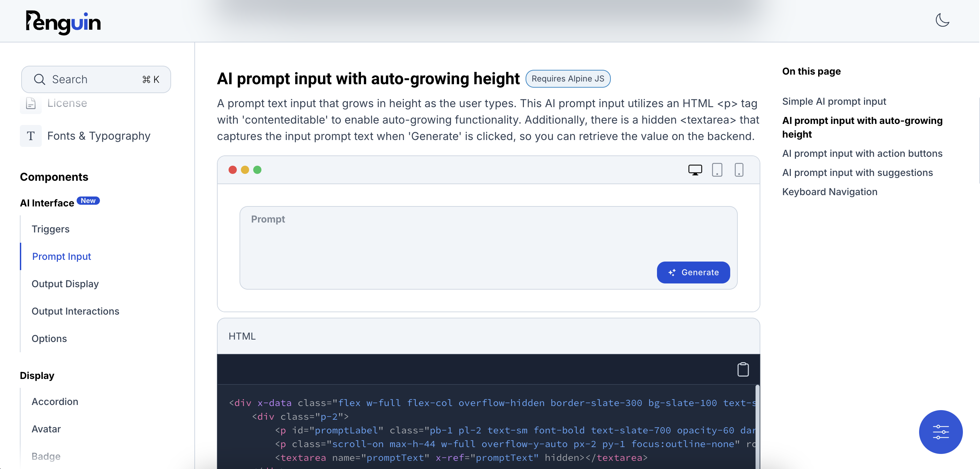Jump to Keyboard Navigation section
This screenshot has width=980, height=469.
point(830,191)
